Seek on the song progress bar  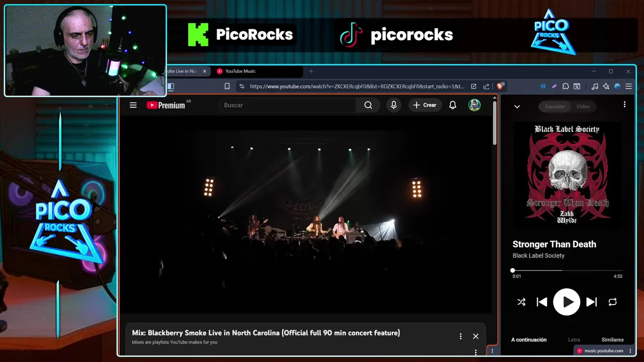pyautogui.click(x=567, y=270)
